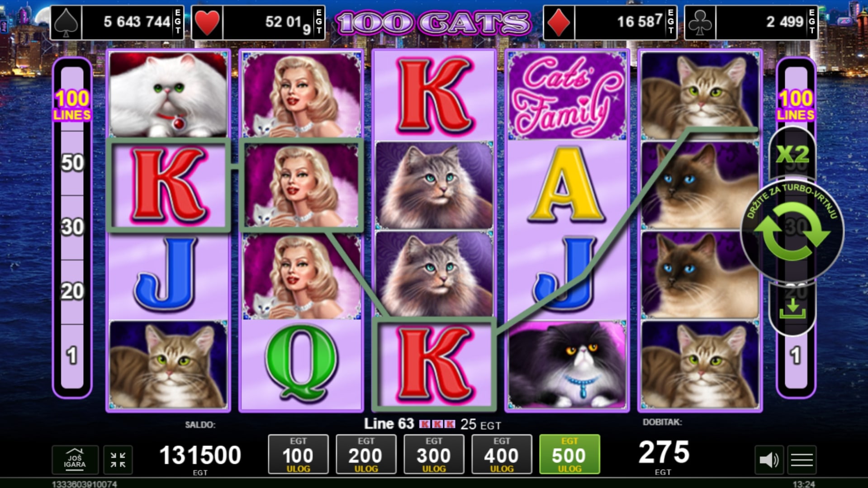Click the Cats' Family scatter symbol

pos(567,95)
